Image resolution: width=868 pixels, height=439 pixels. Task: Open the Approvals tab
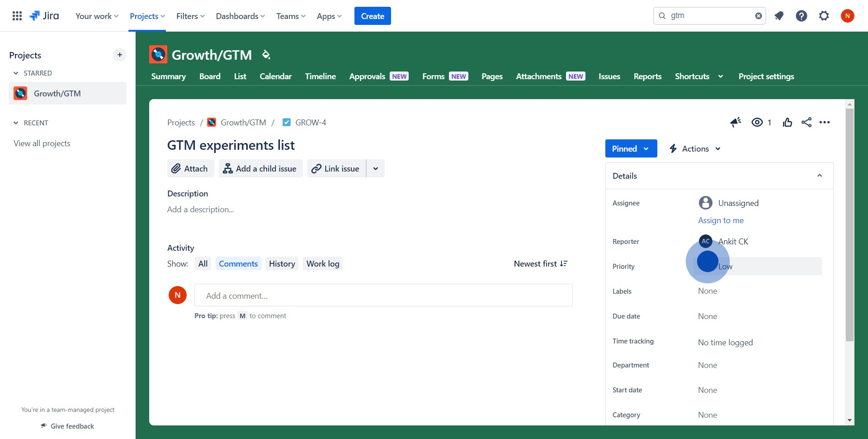tap(379, 76)
